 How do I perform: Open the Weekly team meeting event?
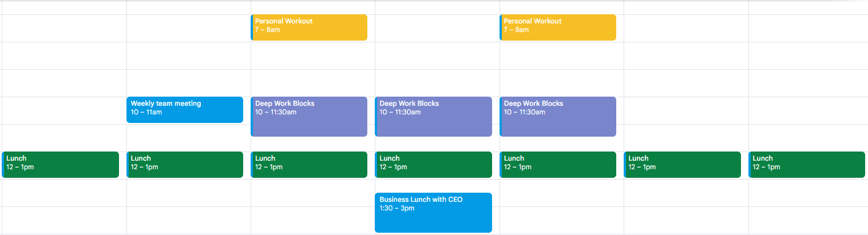tap(184, 109)
